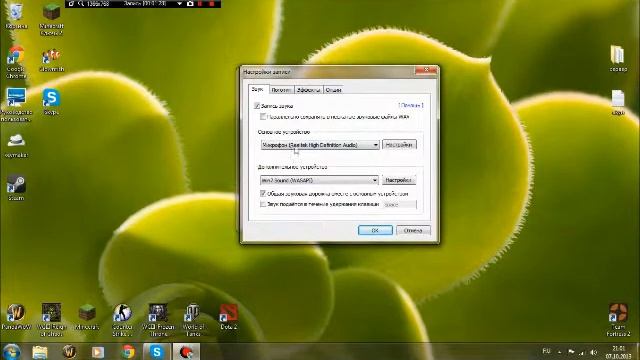Image resolution: width=640 pixels, height=360 pixels.
Task: Open File Explorer from the taskbar
Action: [x=40, y=351]
